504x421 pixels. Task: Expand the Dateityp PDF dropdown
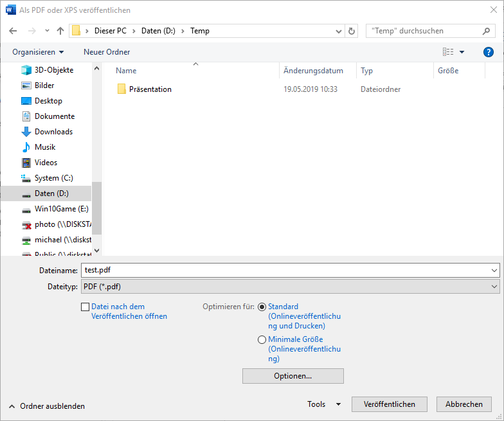point(494,286)
